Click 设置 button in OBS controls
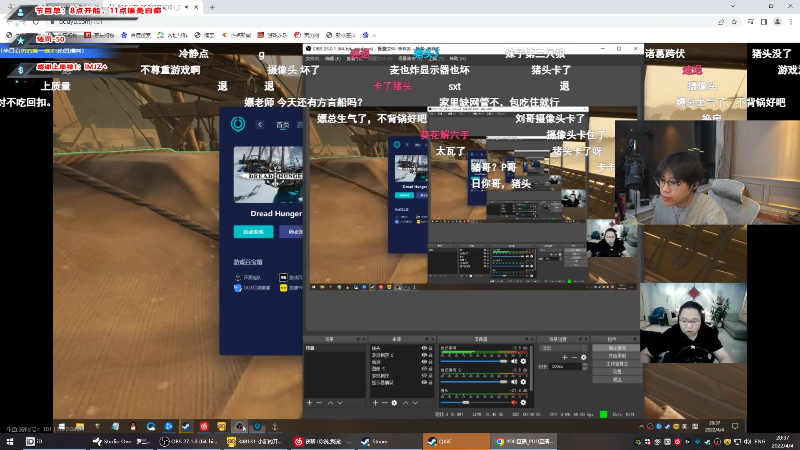 [x=617, y=371]
